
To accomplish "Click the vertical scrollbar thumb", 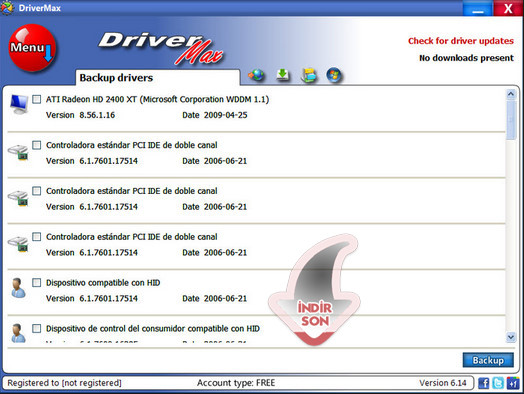I will pos(511,120).
